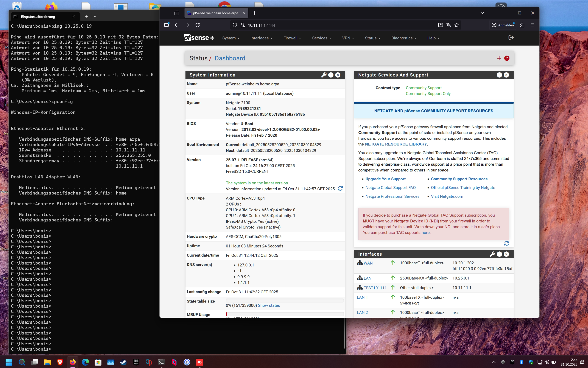
Task: Open the VPN menu
Action: click(x=348, y=38)
